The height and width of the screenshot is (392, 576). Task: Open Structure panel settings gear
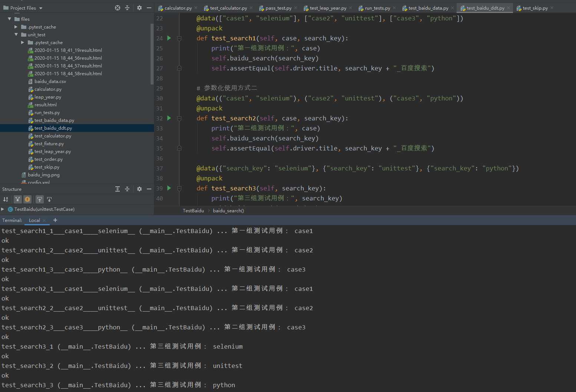pos(139,189)
